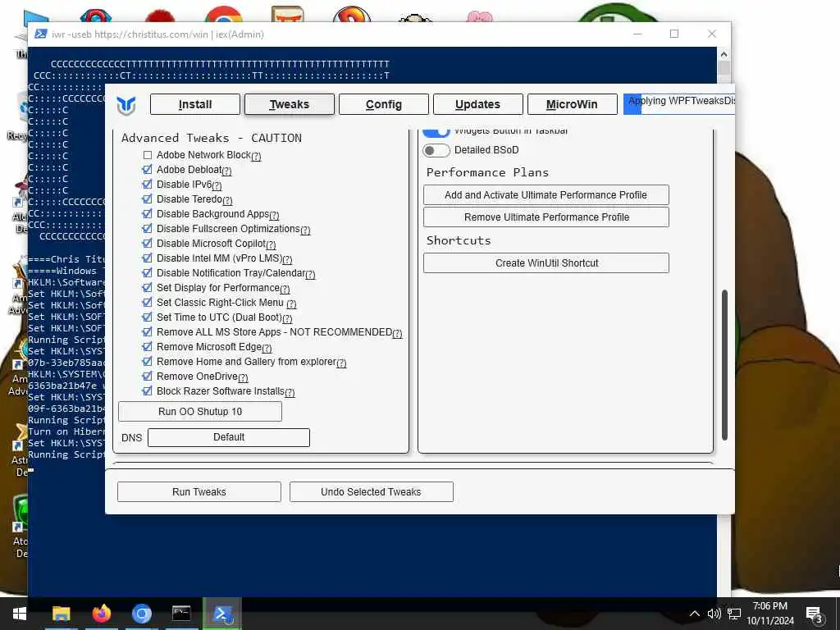The height and width of the screenshot is (630, 840).
Task: Open the Windows Start menu
Action: [x=20, y=614]
